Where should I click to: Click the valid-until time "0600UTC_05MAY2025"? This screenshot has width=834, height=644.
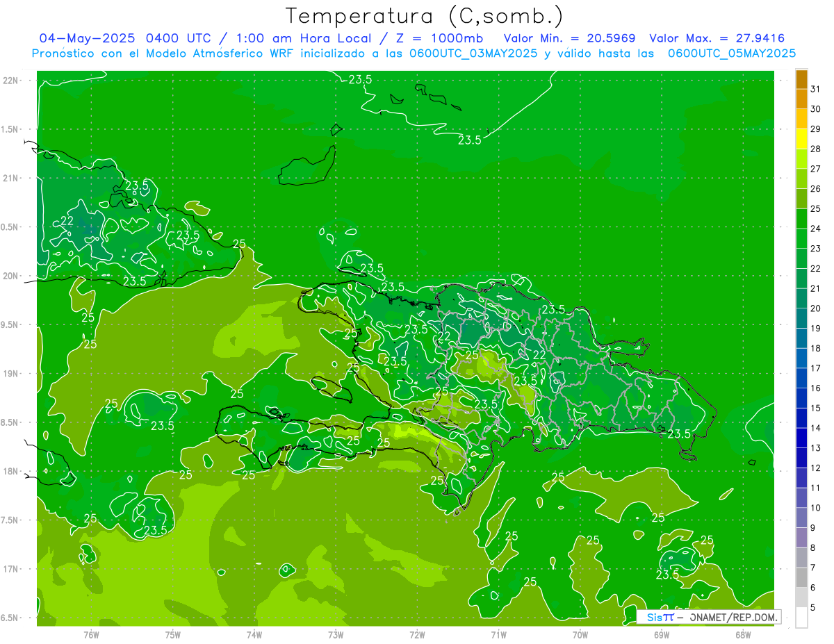pos(732,53)
